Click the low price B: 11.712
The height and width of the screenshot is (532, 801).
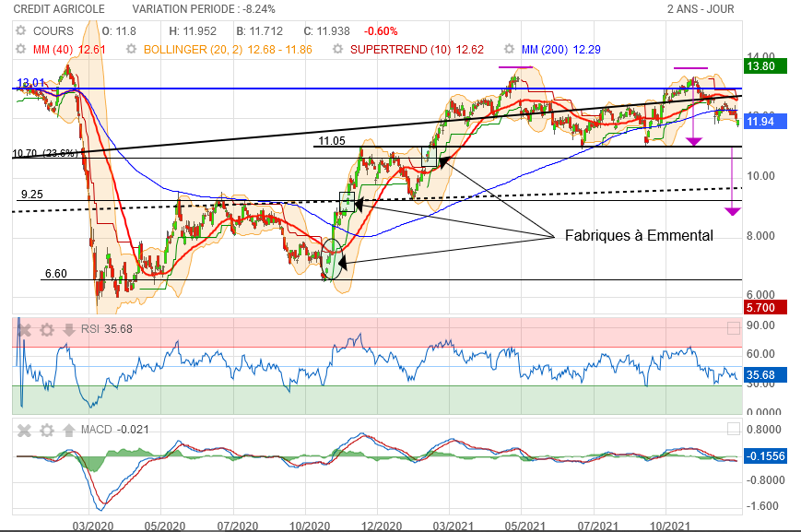pos(260,31)
